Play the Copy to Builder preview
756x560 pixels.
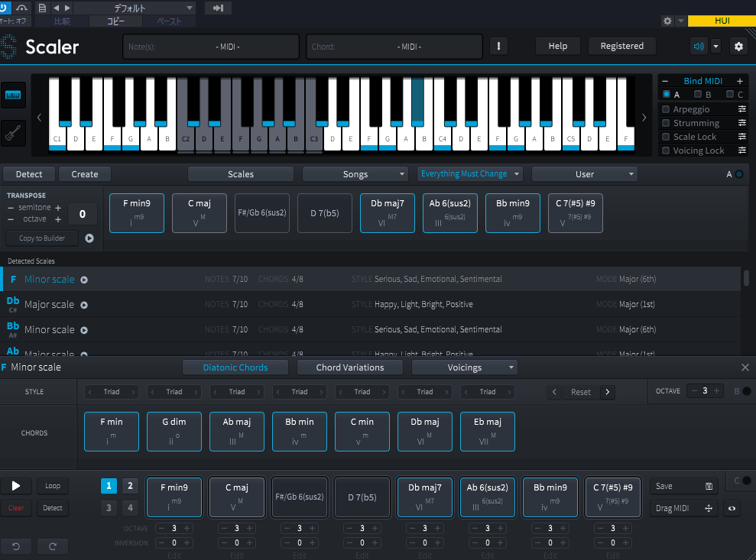coord(89,238)
